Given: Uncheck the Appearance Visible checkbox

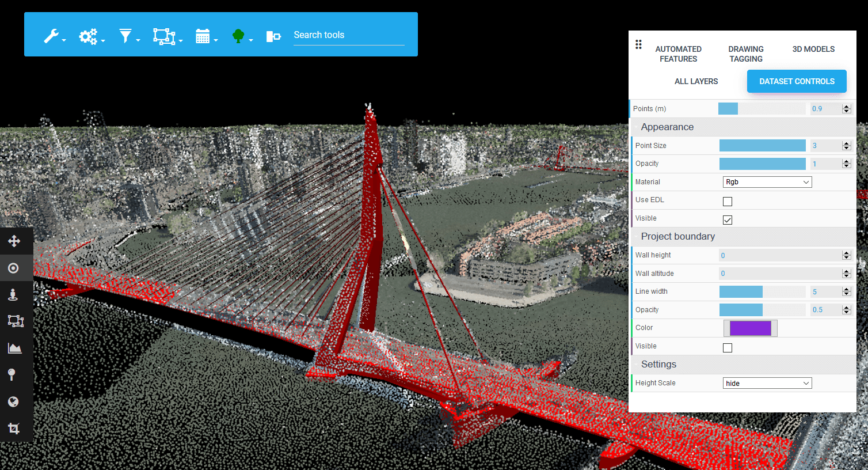Looking at the screenshot, I should click(x=728, y=219).
